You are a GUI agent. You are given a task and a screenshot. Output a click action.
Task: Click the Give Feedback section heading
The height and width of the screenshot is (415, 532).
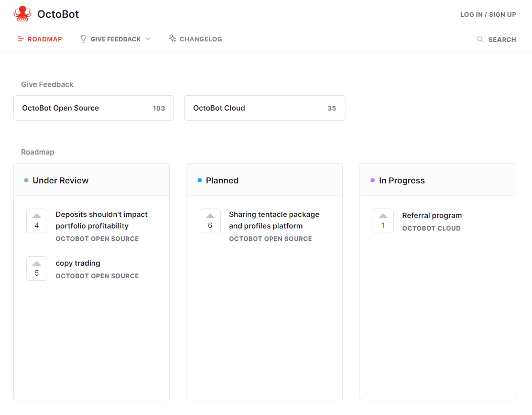pyautogui.click(x=47, y=84)
